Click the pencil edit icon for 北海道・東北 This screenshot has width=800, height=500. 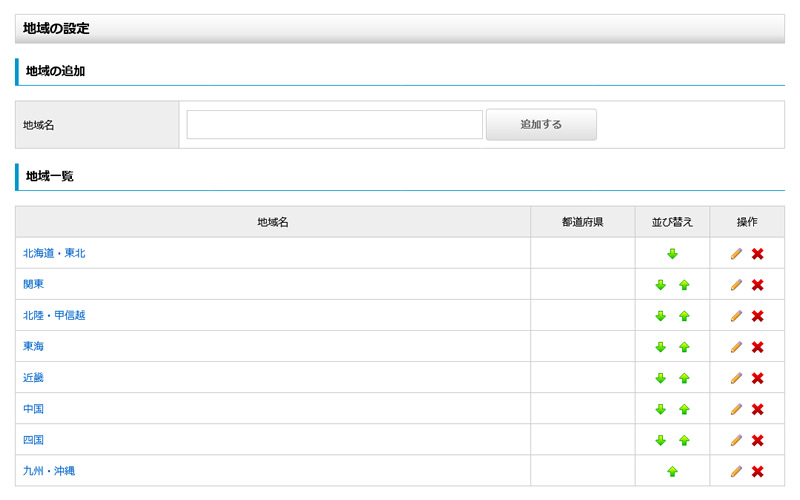[736, 254]
